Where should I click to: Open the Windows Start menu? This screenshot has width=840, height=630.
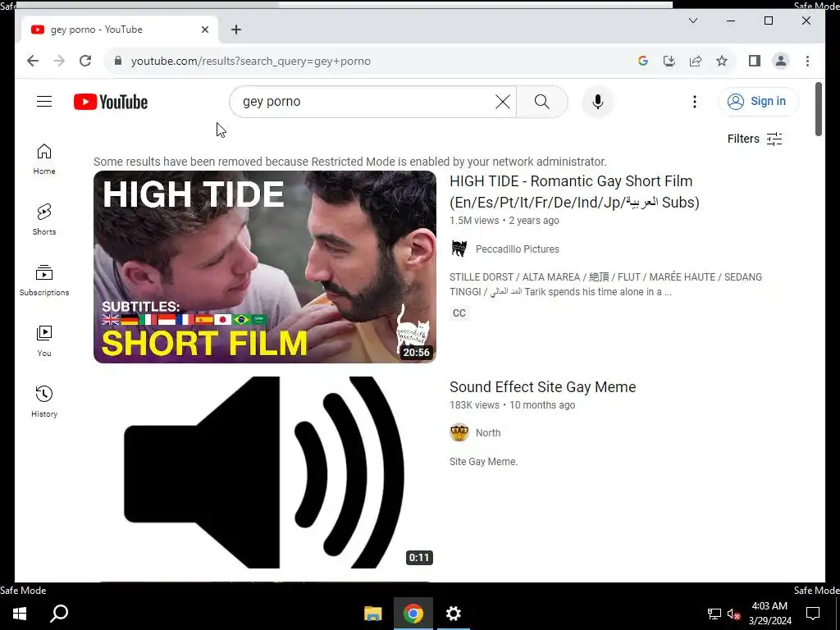pyautogui.click(x=20, y=614)
